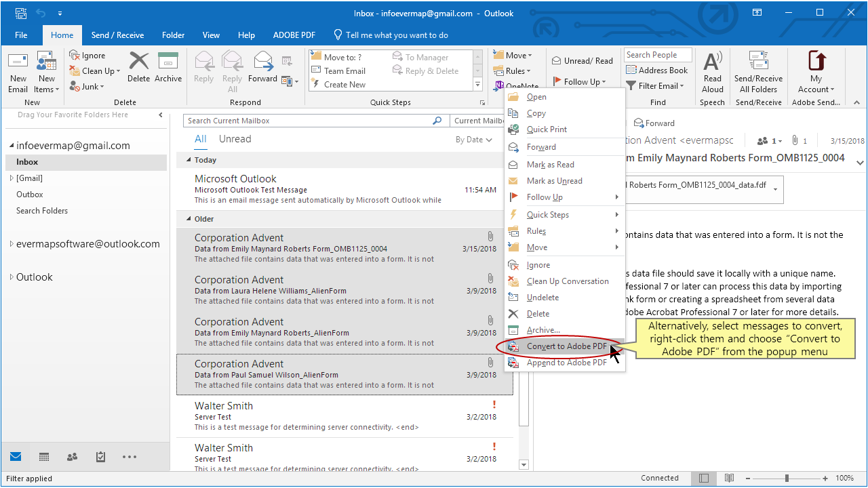
Task: Collapse the folder pane with the arrow
Action: tap(161, 115)
